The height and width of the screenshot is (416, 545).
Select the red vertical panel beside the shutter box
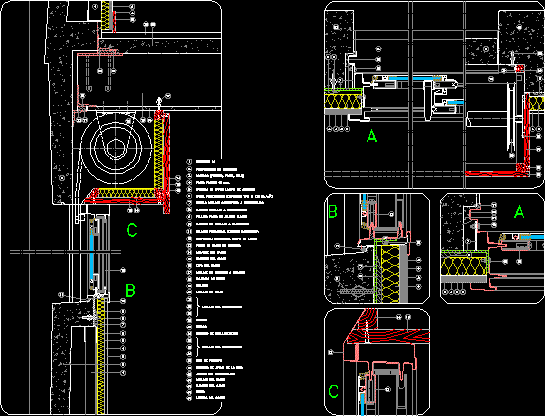(166, 163)
